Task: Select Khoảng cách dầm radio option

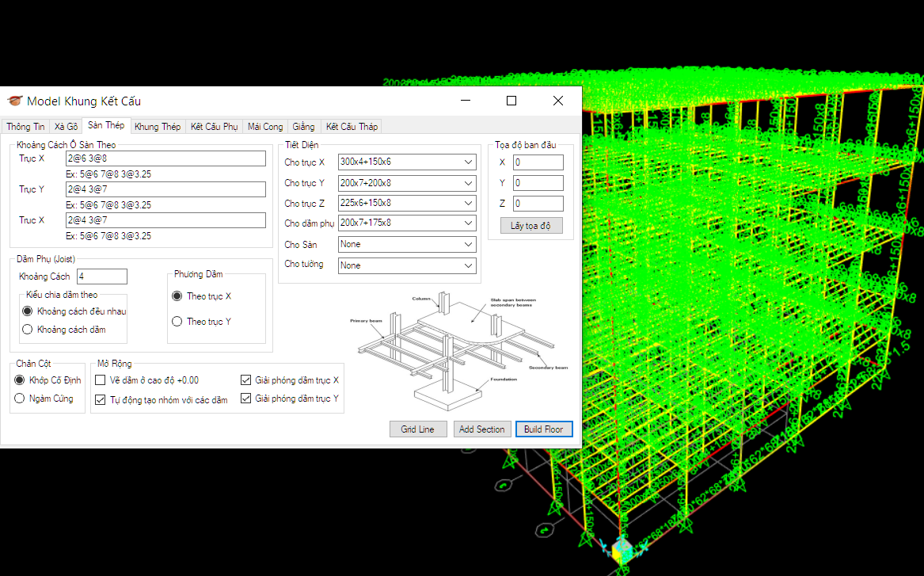Action: 28,330
